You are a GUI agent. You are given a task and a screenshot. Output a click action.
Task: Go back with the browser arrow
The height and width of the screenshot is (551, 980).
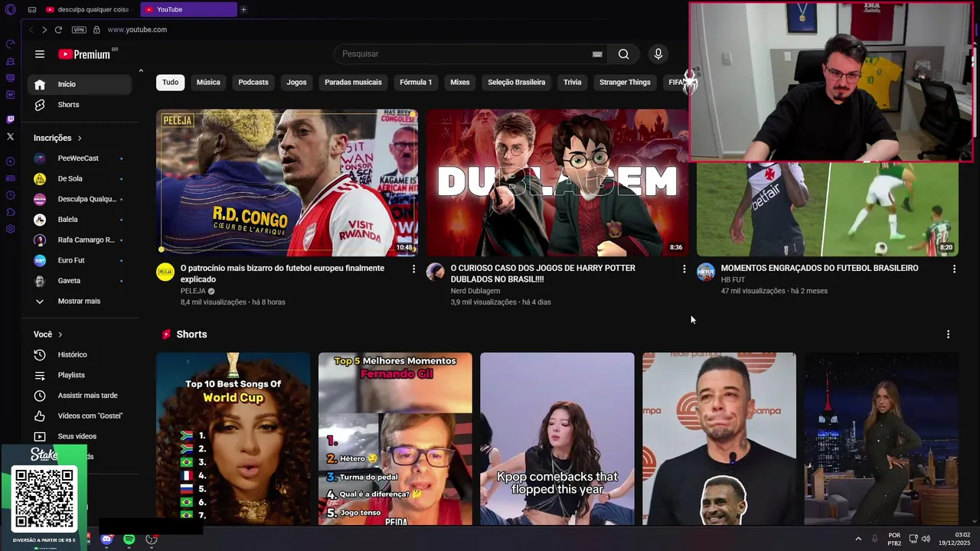pos(31,30)
